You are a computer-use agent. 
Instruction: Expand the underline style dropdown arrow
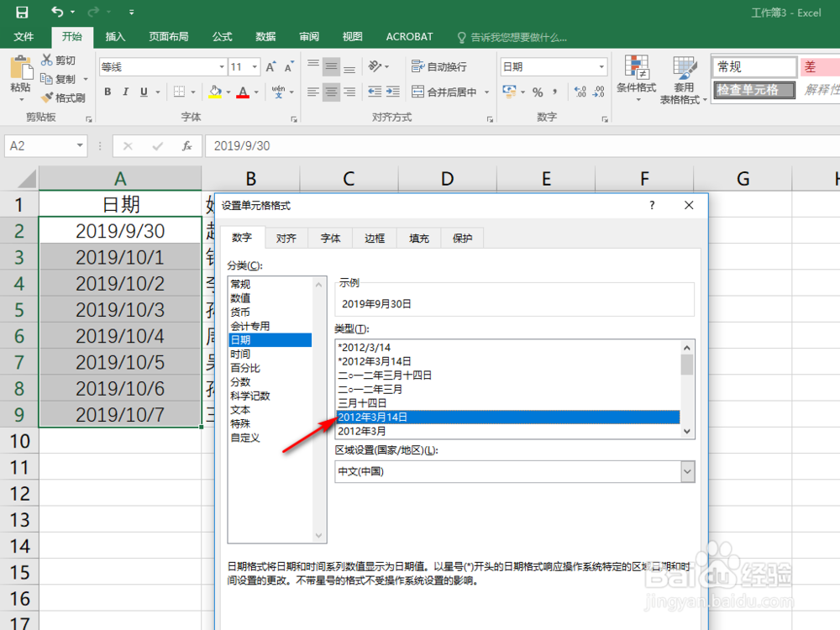click(158, 92)
